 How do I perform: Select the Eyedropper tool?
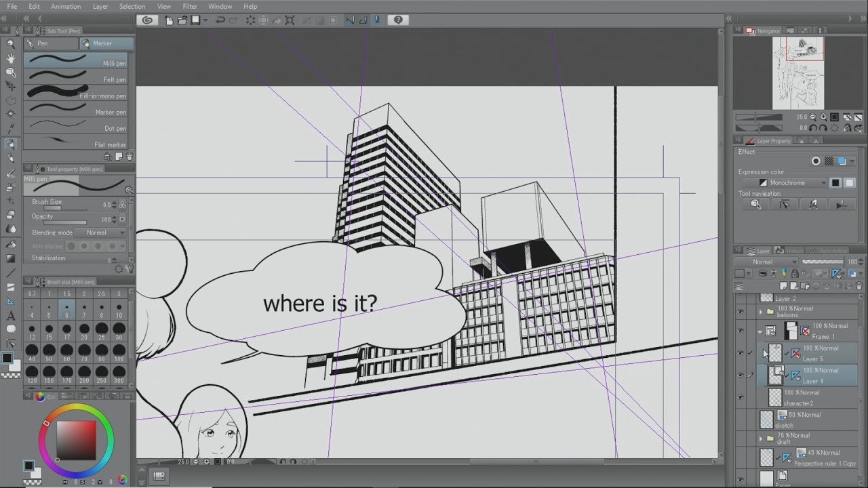point(11,129)
